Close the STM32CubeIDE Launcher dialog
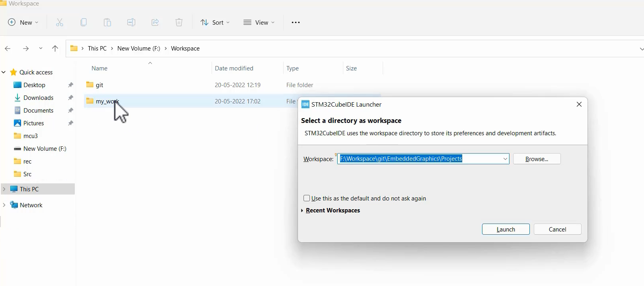The height and width of the screenshot is (286, 644). pos(579,104)
